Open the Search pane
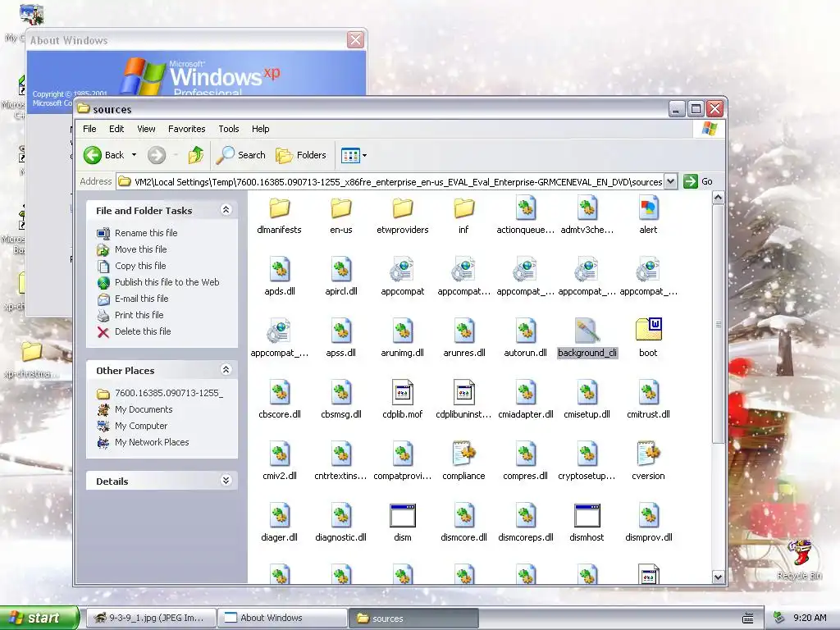 (242, 155)
